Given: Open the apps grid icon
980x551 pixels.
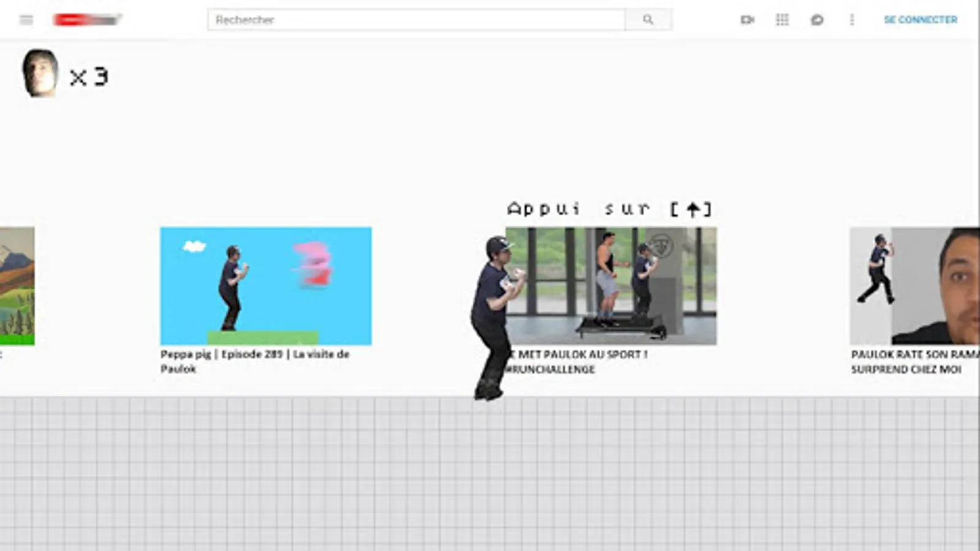Looking at the screenshot, I should pos(782,20).
